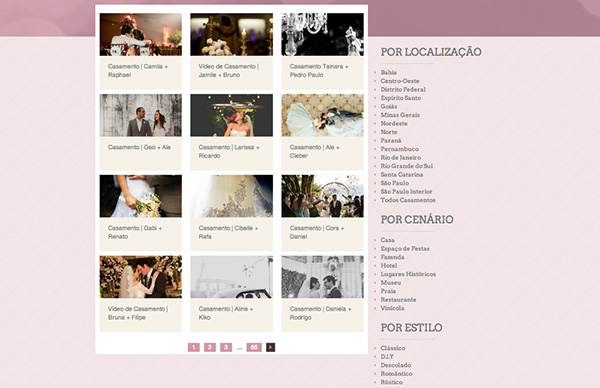Jump to pagination page 85
Screen dimensions: 600x388
254,347
